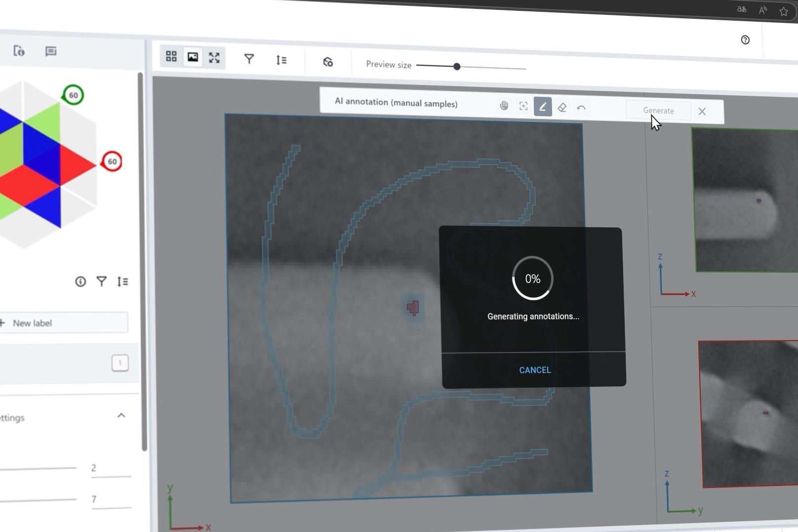Screen dimensions: 798x532
Task: Edit the settings value field 7
Action: coord(111,499)
